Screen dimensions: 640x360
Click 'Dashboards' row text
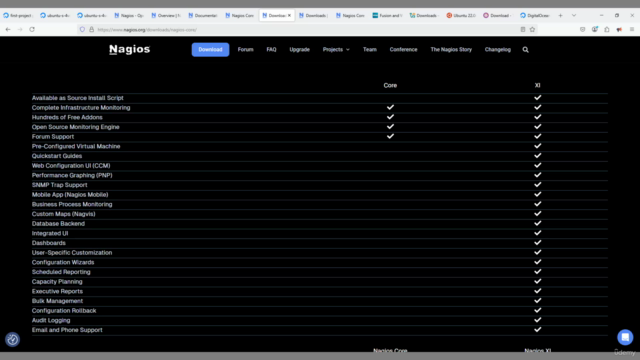49,243
